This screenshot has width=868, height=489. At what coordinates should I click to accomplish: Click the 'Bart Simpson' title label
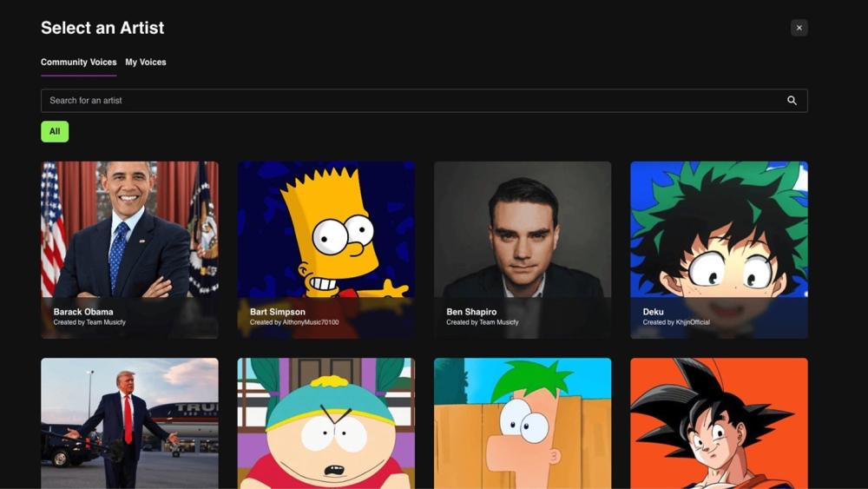coord(278,312)
